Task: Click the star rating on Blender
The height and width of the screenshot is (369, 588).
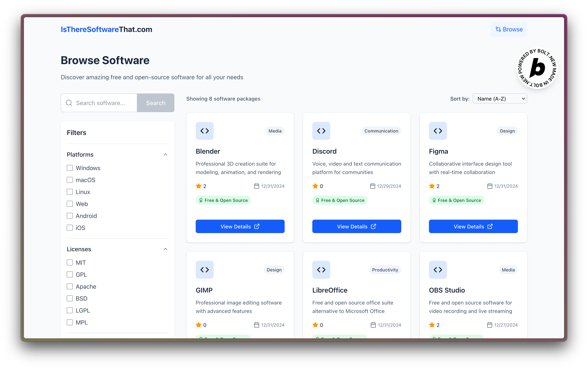Action: coord(199,186)
